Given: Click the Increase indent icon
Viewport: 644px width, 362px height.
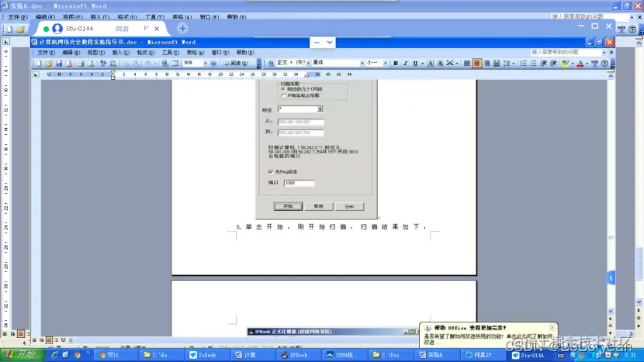Looking at the screenshot, I should [x=553, y=64].
